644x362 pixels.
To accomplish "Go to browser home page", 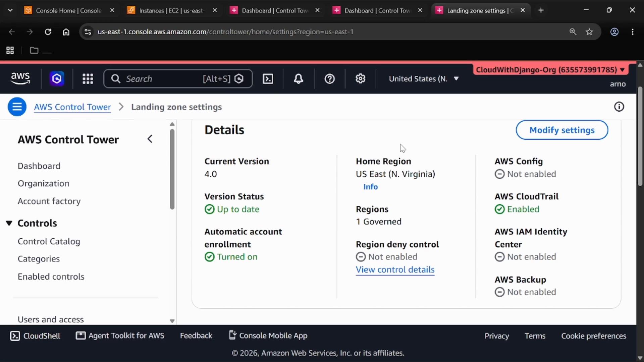I will [66, 32].
